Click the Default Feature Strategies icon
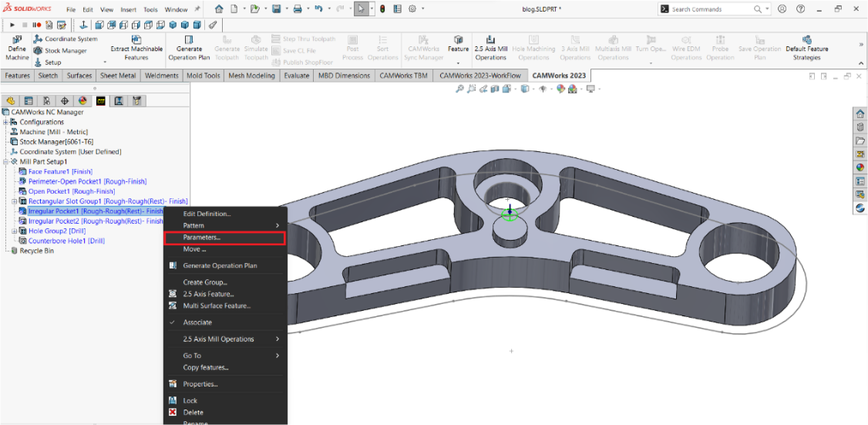Viewport: 868px width, 425px height. click(806, 40)
